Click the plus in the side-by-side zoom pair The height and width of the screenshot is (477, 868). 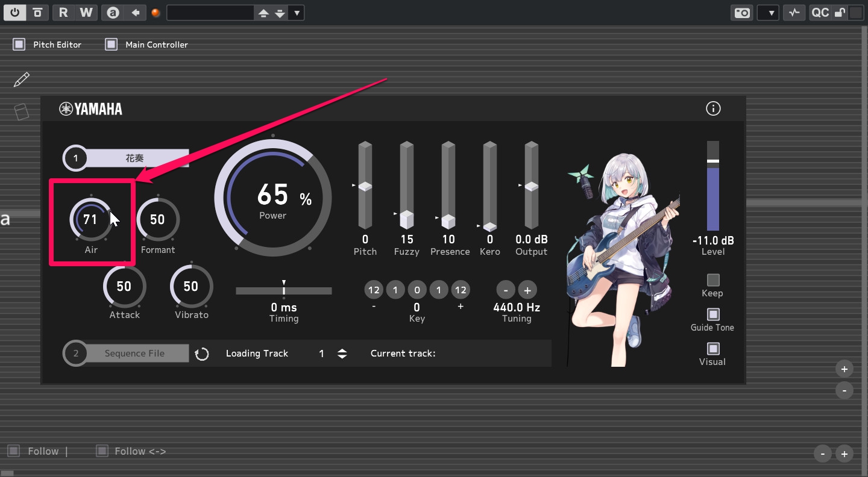tap(844, 454)
